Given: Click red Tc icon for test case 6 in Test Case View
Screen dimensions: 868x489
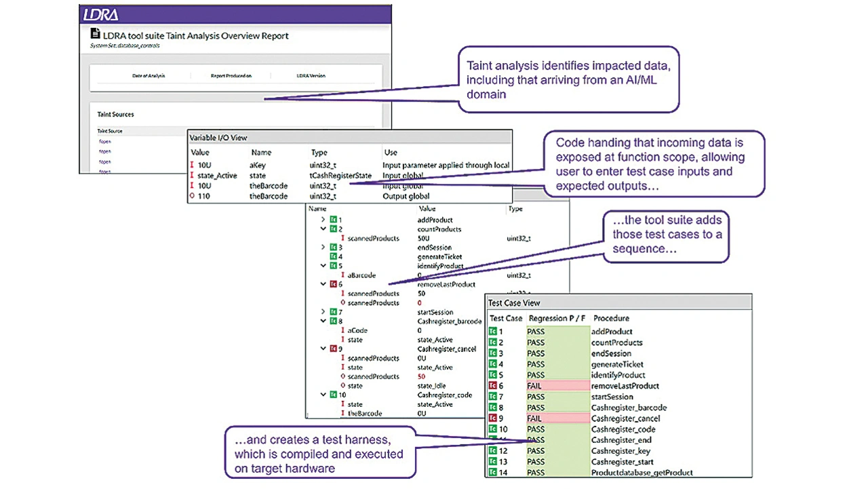Looking at the screenshot, I should tap(493, 386).
